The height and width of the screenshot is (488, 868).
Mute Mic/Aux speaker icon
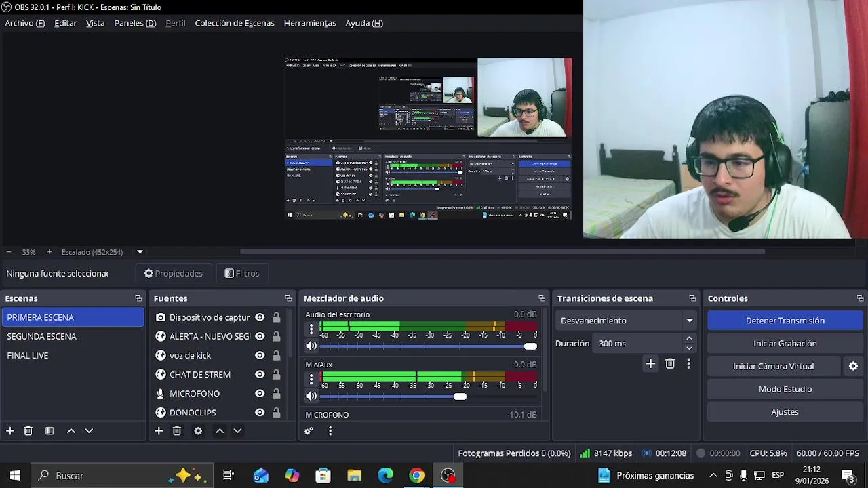[x=311, y=396]
